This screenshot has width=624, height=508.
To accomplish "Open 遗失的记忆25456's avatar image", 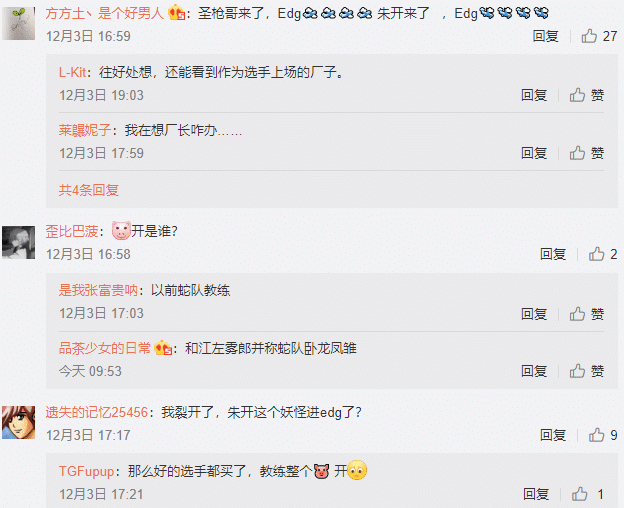I will [18, 422].
